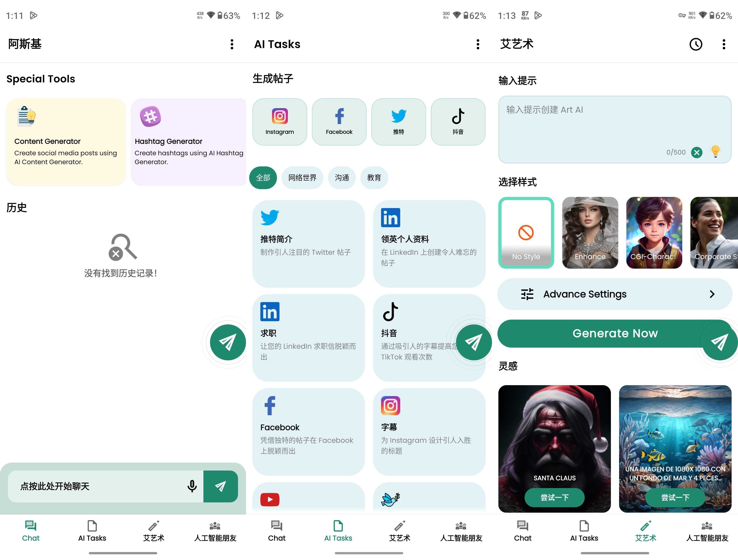Try Santa Claus inspiration 尝试一下

[x=554, y=498]
